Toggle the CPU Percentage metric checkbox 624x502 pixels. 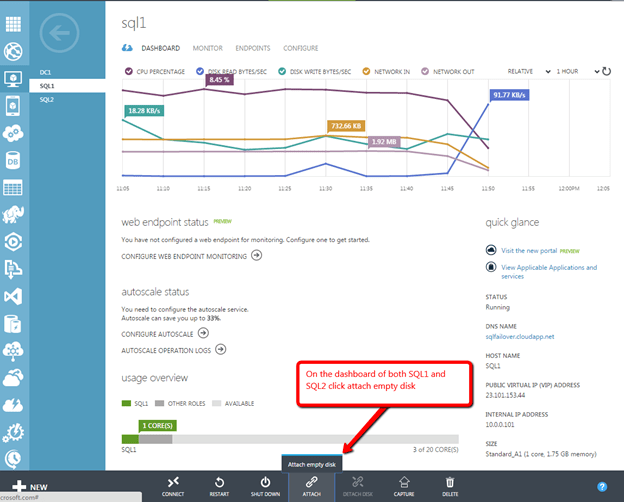127,71
